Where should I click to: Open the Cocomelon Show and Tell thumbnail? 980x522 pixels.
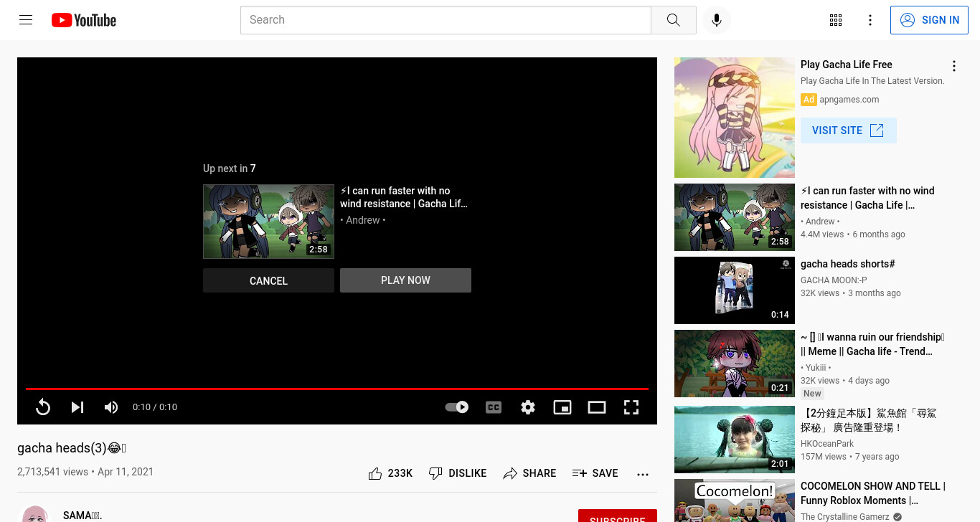click(735, 500)
